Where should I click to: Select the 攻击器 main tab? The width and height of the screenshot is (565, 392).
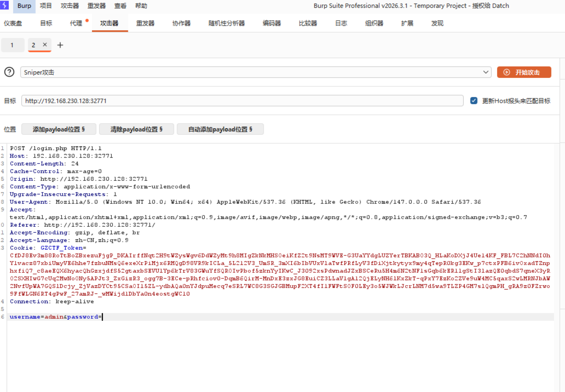tap(109, 23)
